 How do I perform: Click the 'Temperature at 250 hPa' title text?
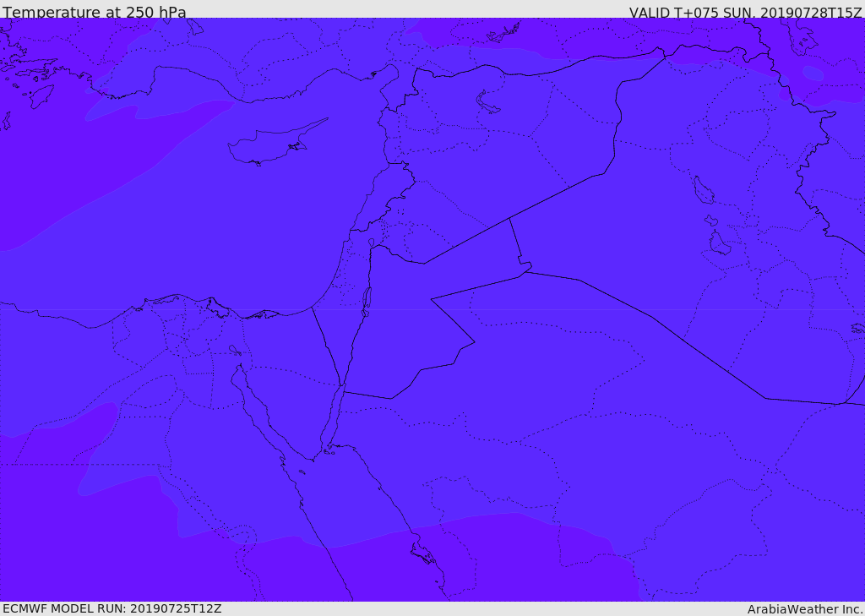coord(95,12)
